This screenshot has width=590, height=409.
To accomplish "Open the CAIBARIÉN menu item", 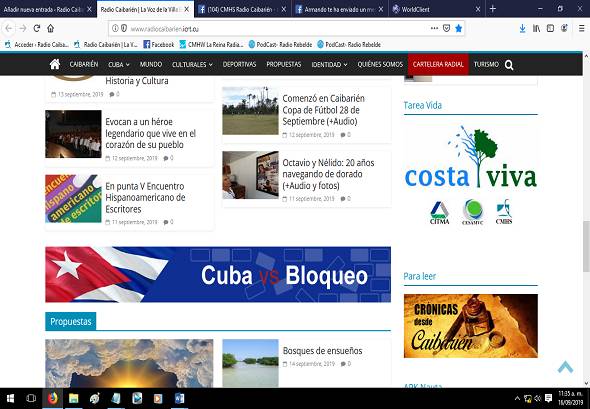I will click(x=84, y=64).
